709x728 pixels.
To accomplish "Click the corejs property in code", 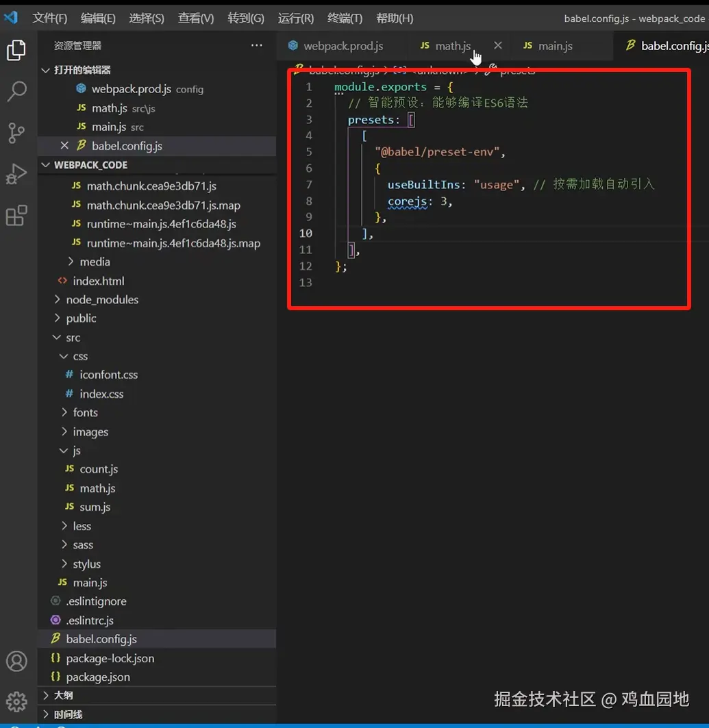I will (x=407, y=201).
